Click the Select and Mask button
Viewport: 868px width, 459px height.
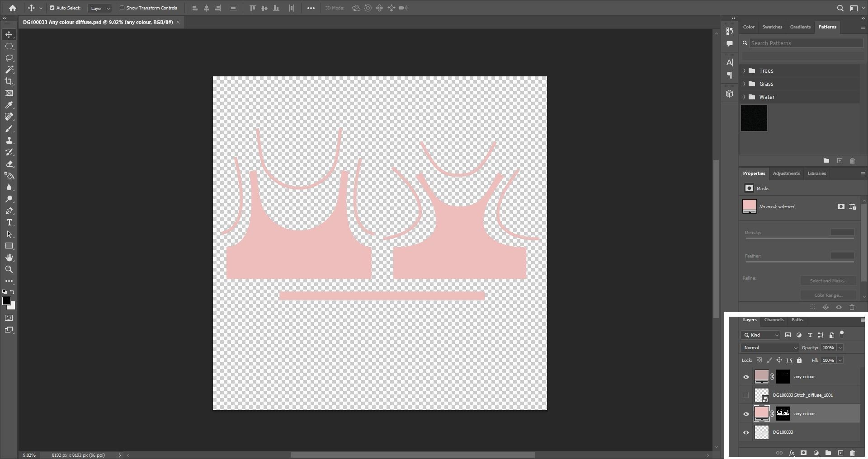point(828,280)
